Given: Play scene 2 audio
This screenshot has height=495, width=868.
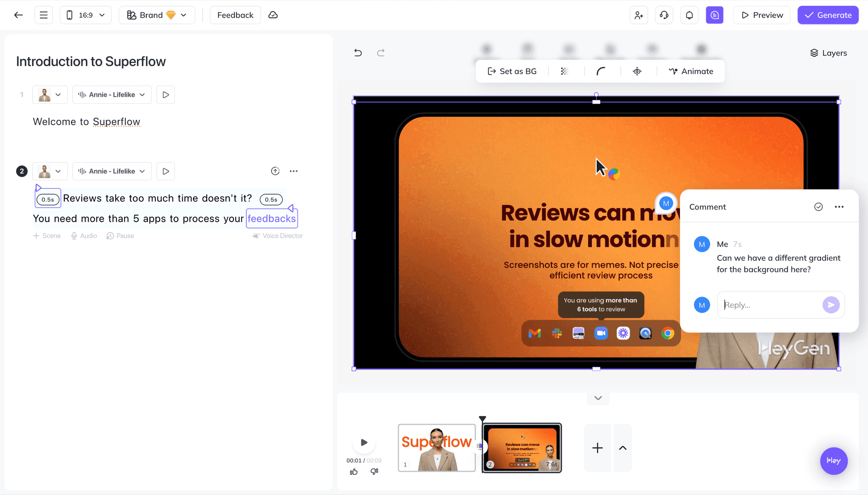Looking at the screenshot, I should pos(166,171).
